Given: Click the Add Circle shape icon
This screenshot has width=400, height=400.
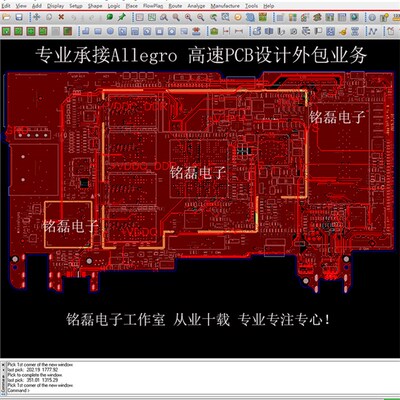Looking at the screenshot, I should click(110, 31).
